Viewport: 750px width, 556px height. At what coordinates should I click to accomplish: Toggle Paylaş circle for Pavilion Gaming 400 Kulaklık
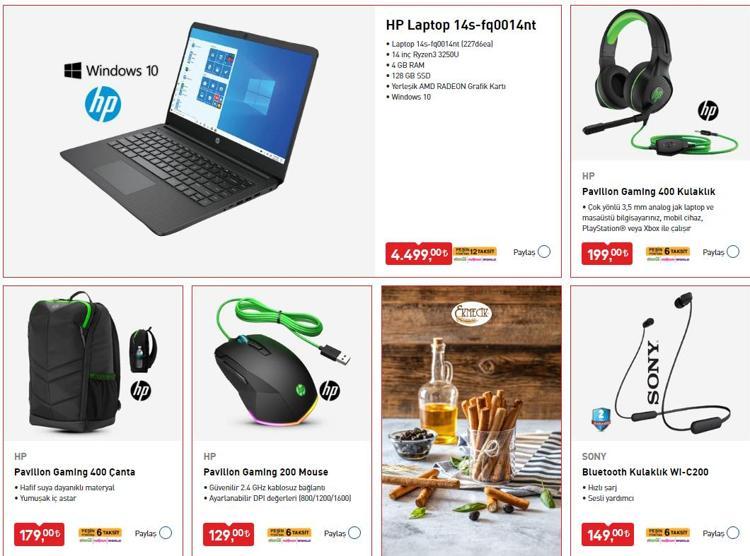point(733,252)
